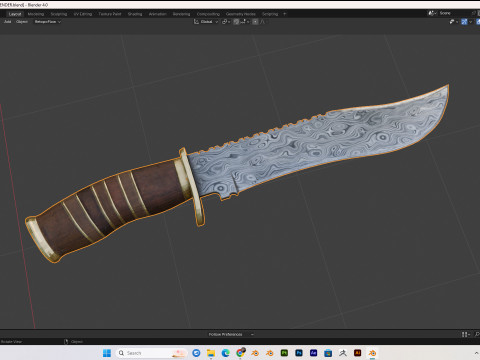Open Illustrator from the taskbar

tap(357, 353)
